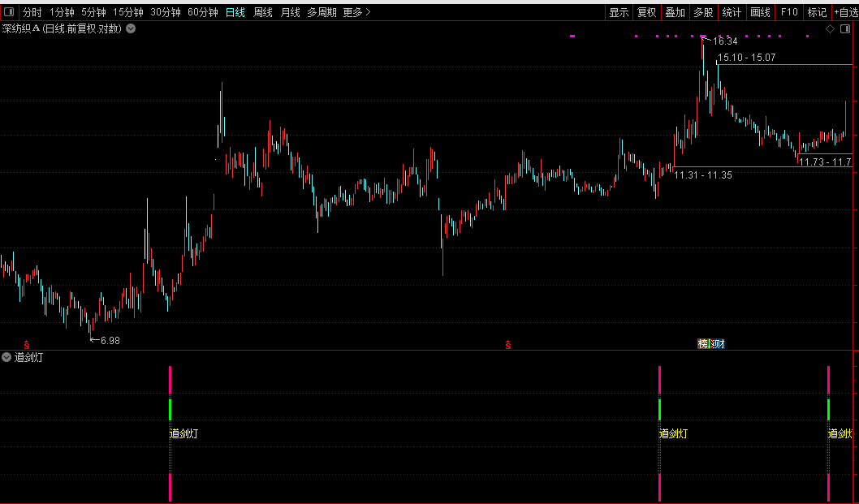
Task: Click the red S marker below 6.98 low
Action: (x=26, y=344)
